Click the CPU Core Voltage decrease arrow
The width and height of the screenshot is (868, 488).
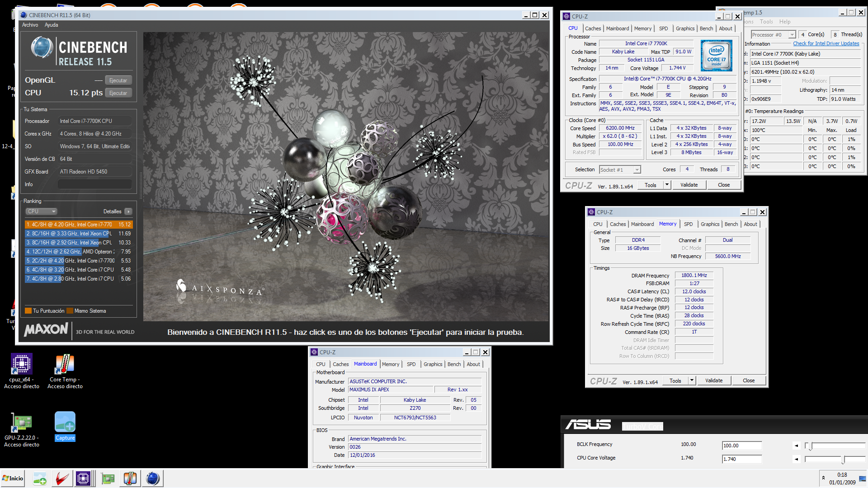click(x=796, y=459)
